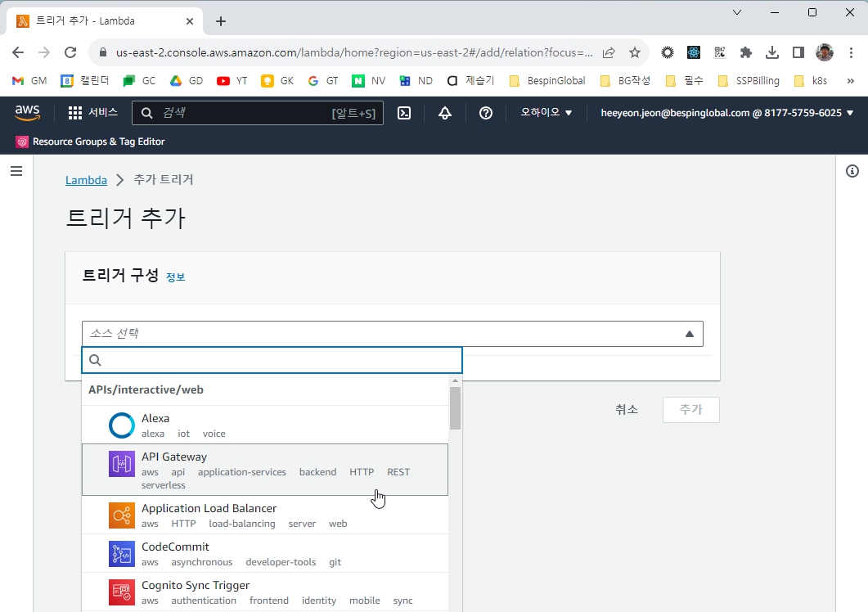
Task: Click the browser URL address bar
Action: pos(354,52)
